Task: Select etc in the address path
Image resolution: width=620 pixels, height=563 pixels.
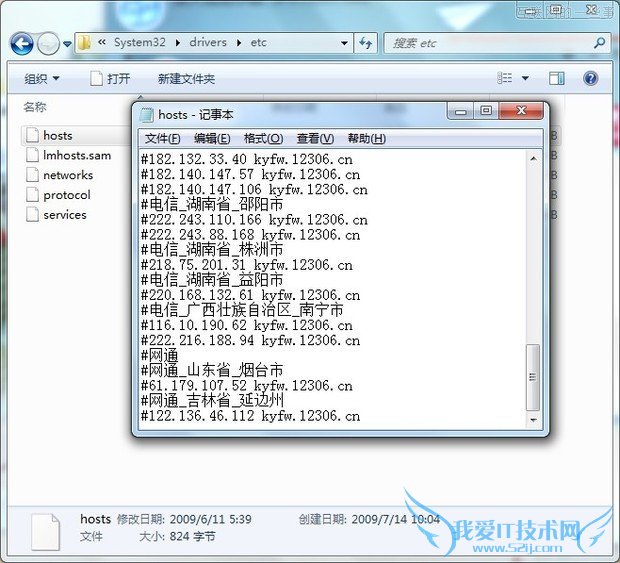Action: pos(259,42)
